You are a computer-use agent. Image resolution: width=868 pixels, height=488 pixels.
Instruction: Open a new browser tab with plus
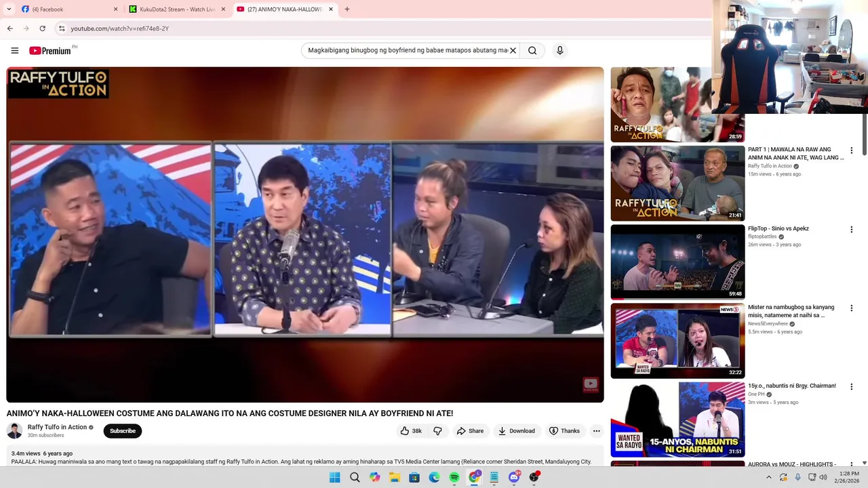tap(347, 9)
